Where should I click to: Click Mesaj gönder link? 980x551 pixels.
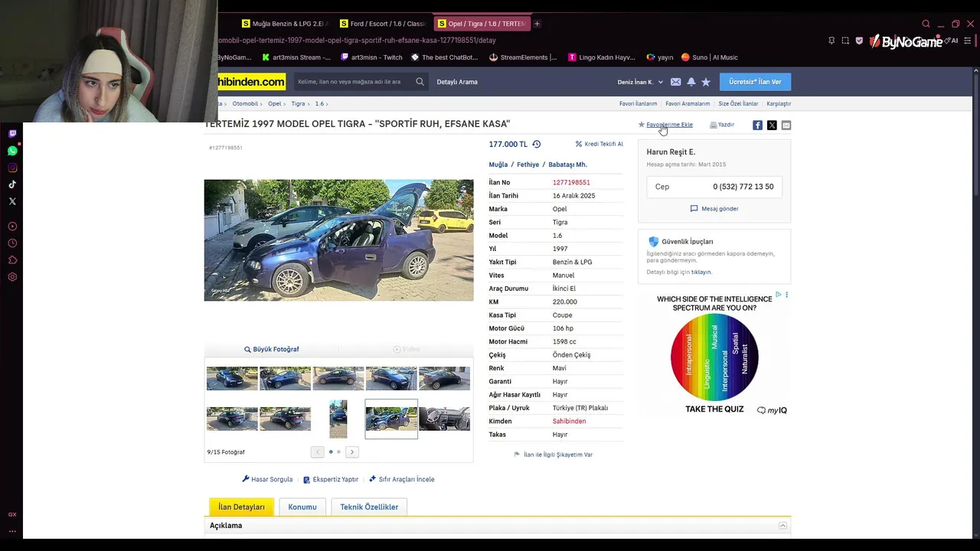pos(714,209)
